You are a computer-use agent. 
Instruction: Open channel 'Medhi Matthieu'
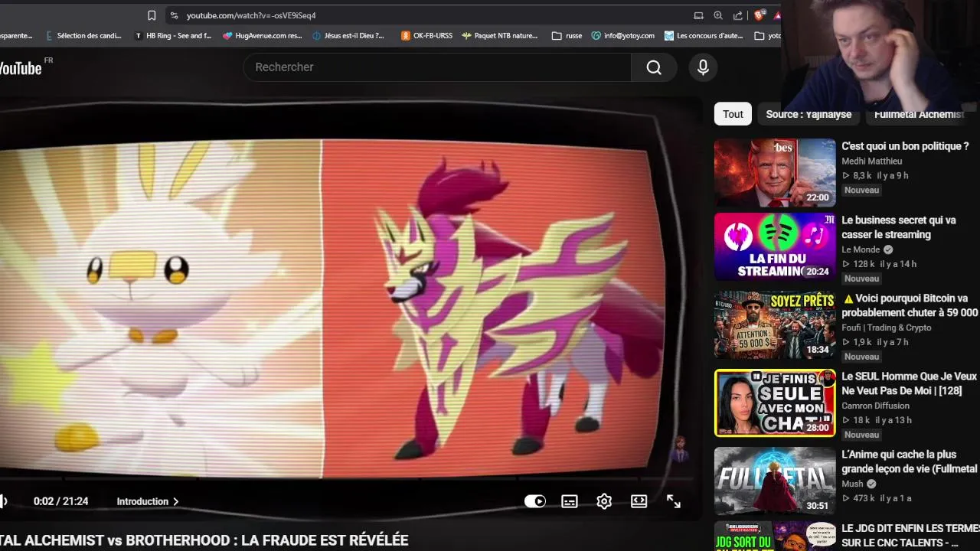click(871, 161)
